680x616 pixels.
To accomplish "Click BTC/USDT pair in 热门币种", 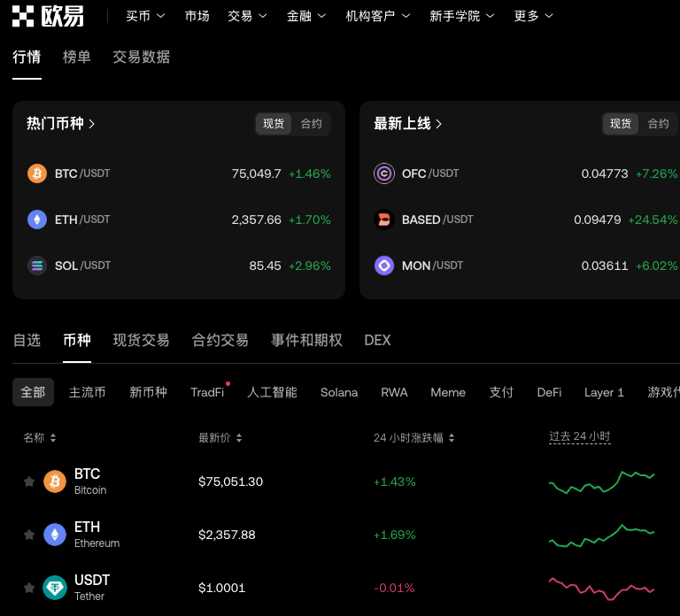I will 82,173.
